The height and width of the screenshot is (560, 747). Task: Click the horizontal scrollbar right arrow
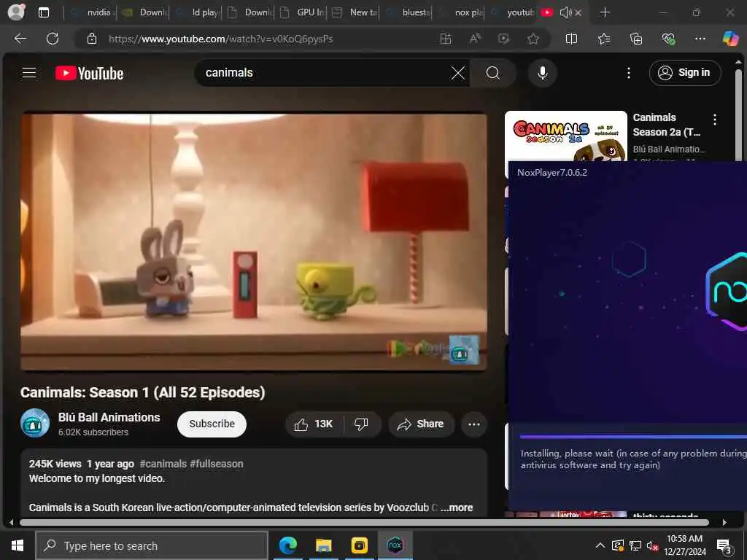(724, 522)
